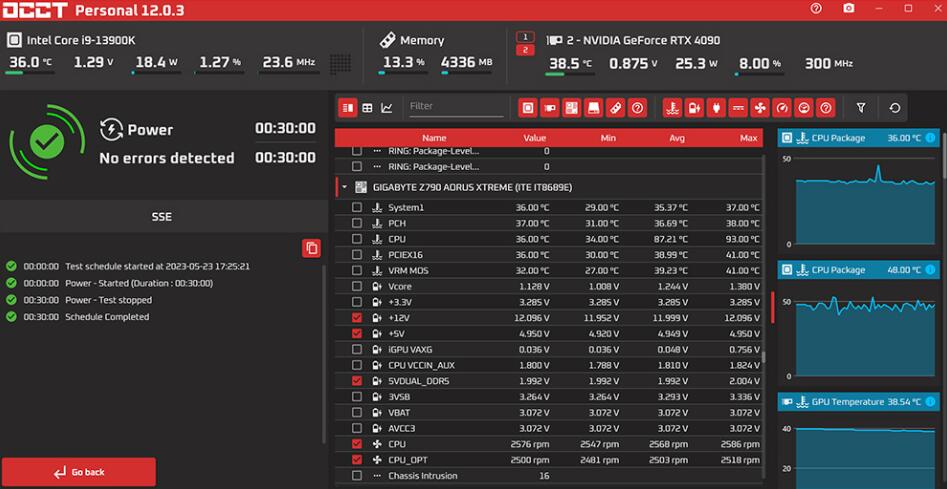Uncheck the CPU_OPT fan checkbox

[357, 459]
